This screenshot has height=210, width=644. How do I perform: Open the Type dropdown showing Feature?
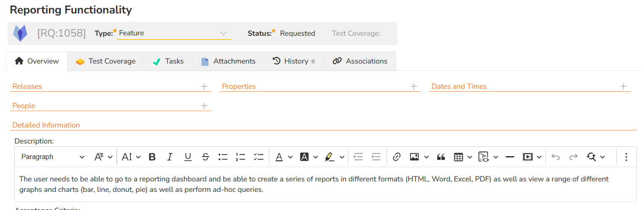173,33
